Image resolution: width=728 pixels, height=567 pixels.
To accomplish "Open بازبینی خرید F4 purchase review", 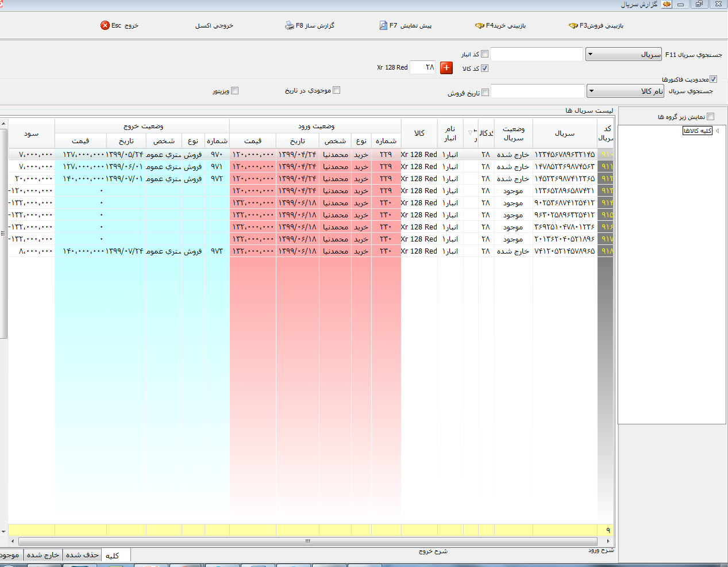I will pos(500,25).
